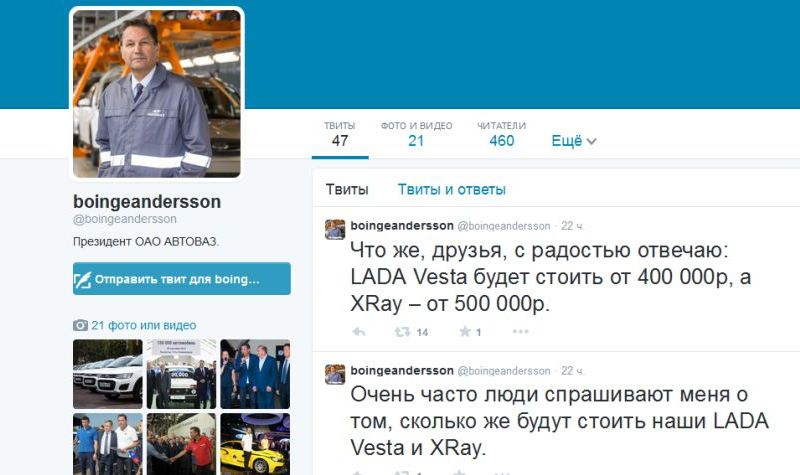Open the large profile photo
The image size is (800, 475).
point(157,94)
